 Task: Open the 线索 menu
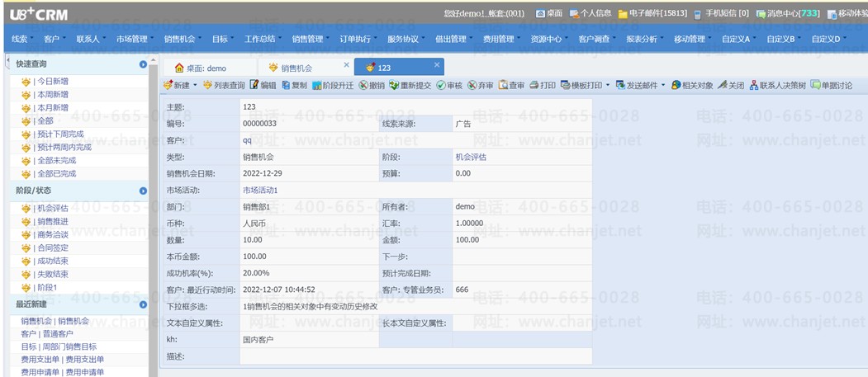pos(22,40)
